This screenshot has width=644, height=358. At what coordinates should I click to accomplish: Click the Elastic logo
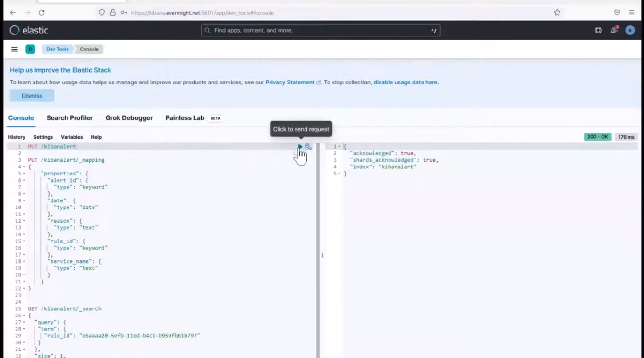[x=29, y=30]
